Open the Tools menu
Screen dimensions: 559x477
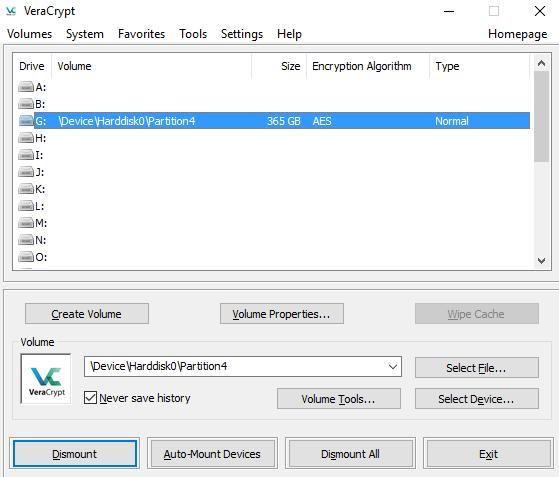point(193,34)
